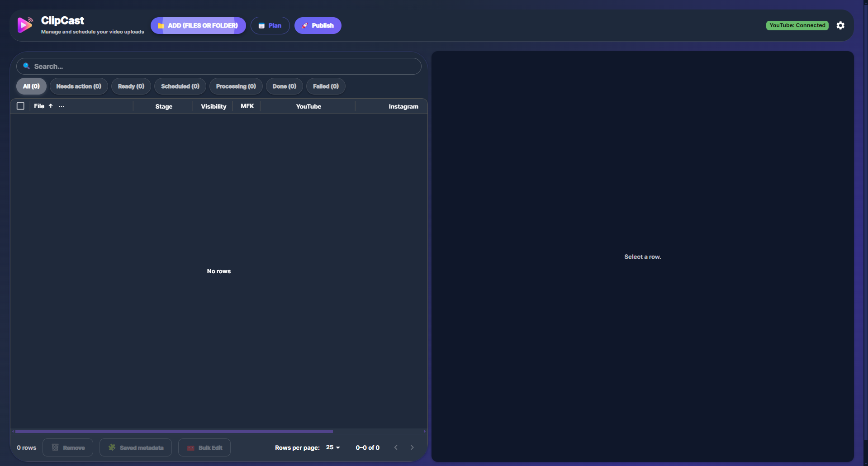The height and width of the screenshot is (466, 868).
Task: Click the ClipCast logo icon
Action: pyautogui.click(x=25, y=25)
